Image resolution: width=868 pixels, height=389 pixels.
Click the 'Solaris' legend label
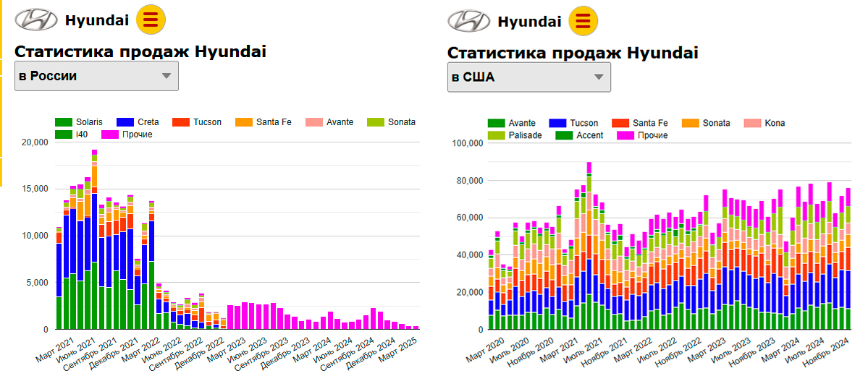(x=90, y=122)
